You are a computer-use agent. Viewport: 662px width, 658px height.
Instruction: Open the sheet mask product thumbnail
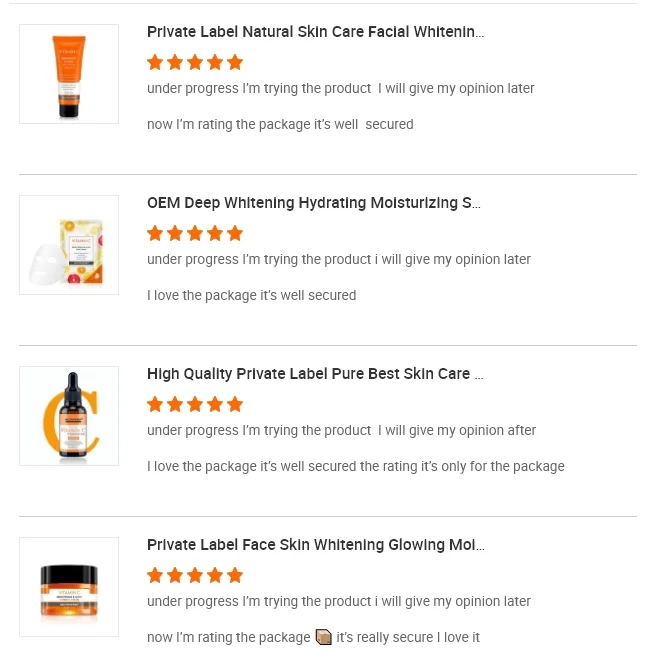69,245
